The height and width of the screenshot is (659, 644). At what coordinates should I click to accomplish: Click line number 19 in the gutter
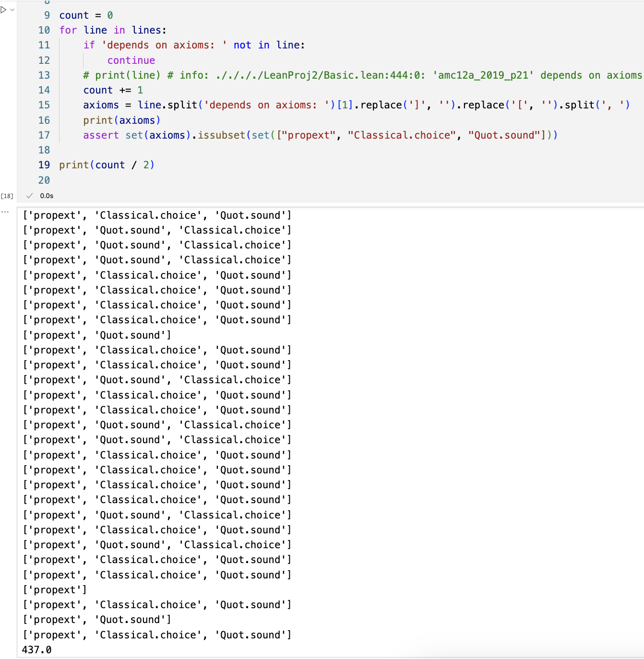tap(44, 165)
